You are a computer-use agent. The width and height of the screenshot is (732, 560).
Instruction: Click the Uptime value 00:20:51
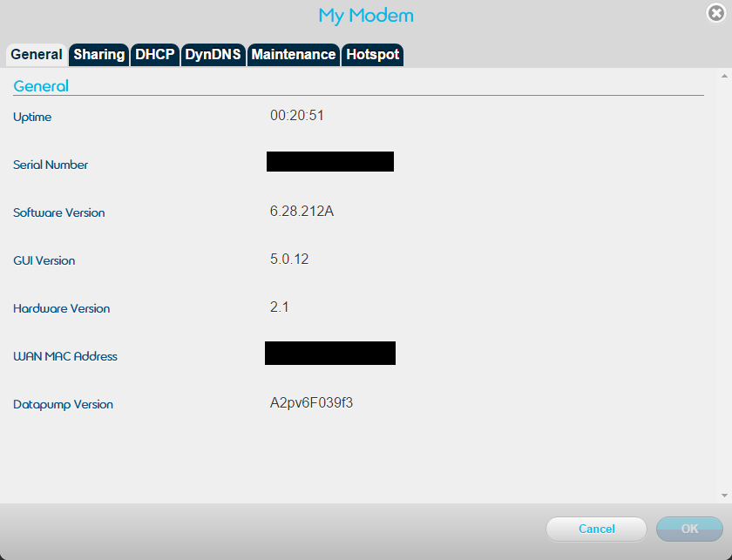pyautogui.click(x=297, y=115)
